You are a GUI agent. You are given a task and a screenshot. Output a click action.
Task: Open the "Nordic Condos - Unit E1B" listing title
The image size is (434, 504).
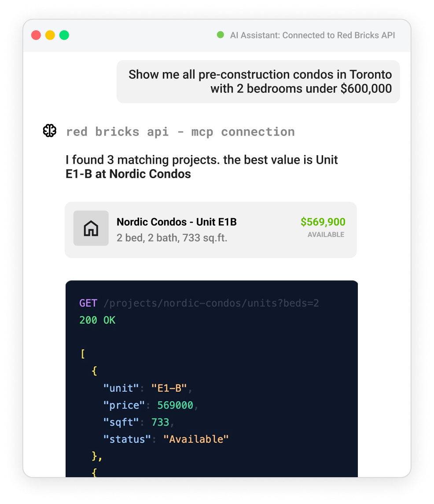(177, 222)
